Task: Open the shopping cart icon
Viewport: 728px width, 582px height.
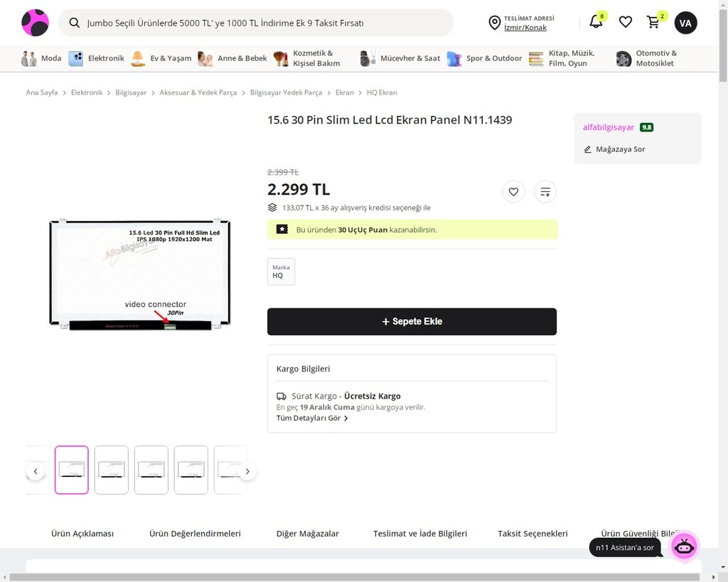Action: 653,22
